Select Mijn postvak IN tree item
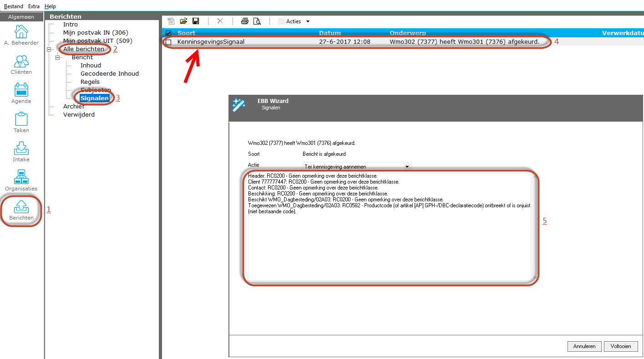This screenshot has width=644, height=359. point(96,33)
